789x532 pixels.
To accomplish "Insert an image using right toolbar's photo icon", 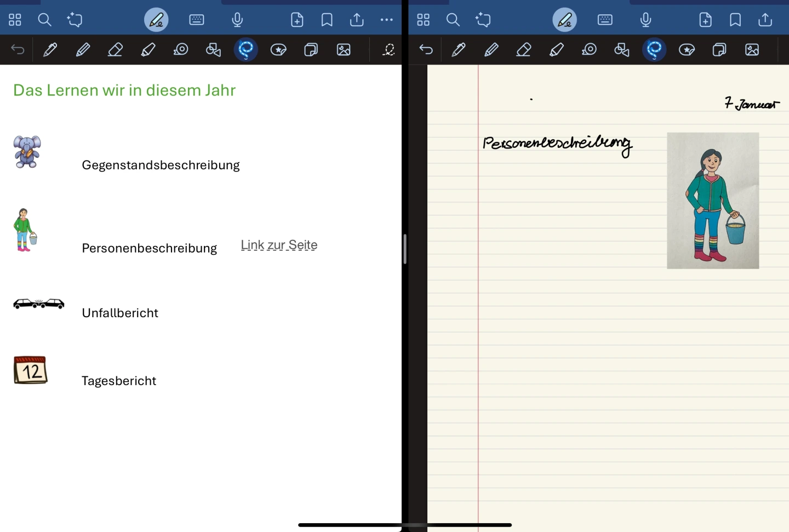I will pos(752,50).
